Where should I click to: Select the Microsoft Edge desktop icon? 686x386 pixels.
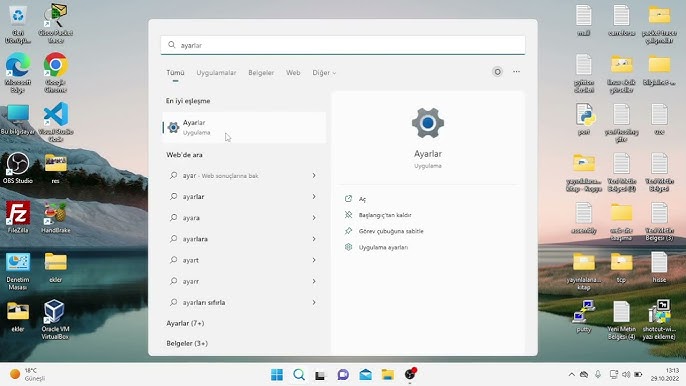coord(18,73)
